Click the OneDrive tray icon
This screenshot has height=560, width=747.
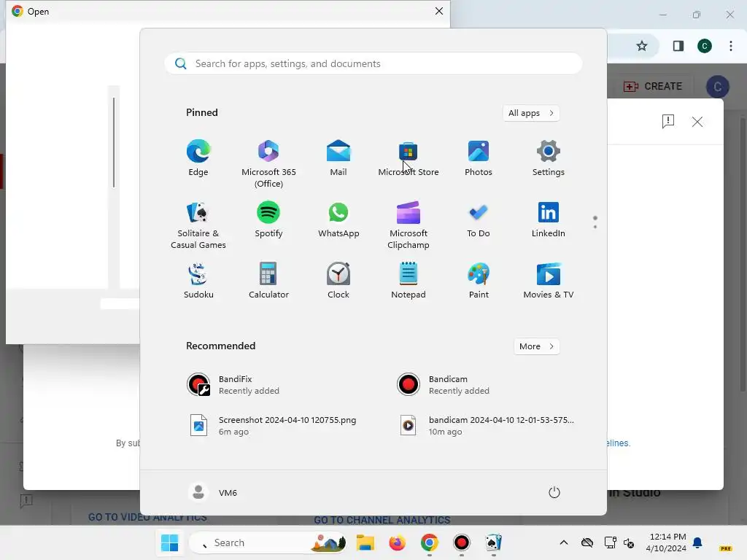point(587,542)
